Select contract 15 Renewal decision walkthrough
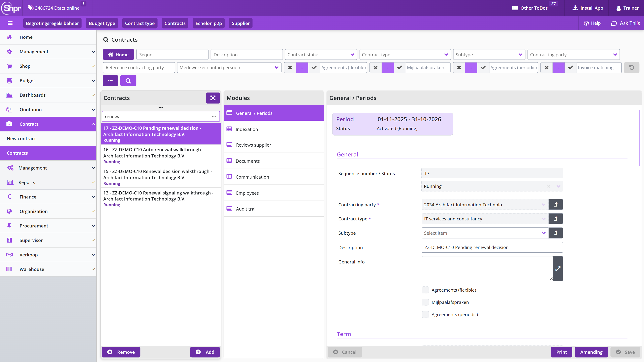Image resolution: width=644 pixels, height=362 pixels. pos(161,177)
